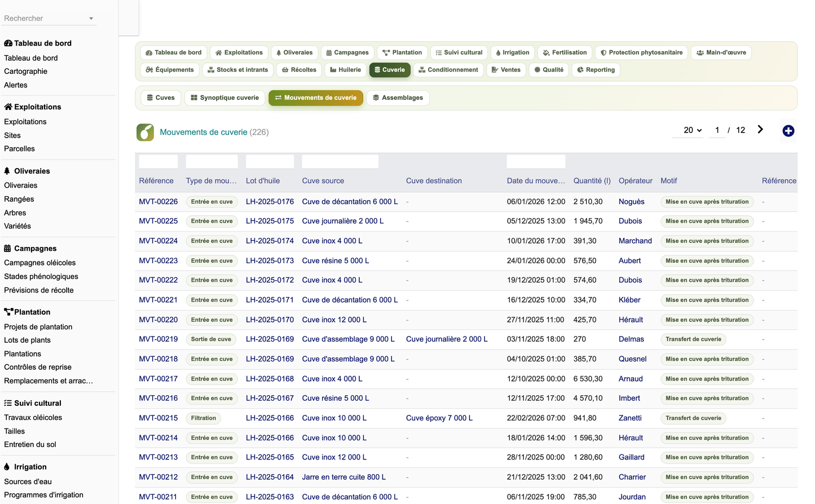Click the Date du mouvement filter field
815x504 pixels.
(536, 162)
